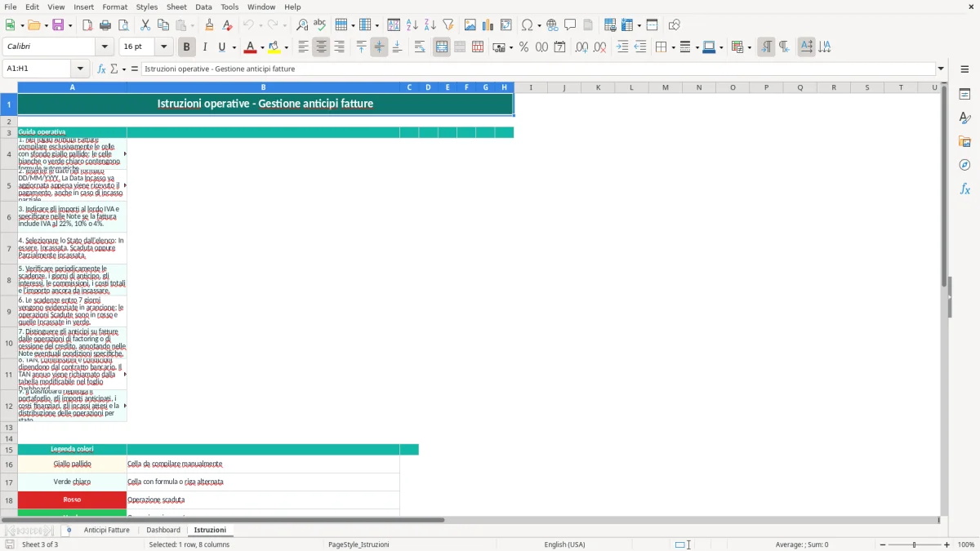Screen dimensions: 980x551
Task: Insert a comment
Action: 571,25
